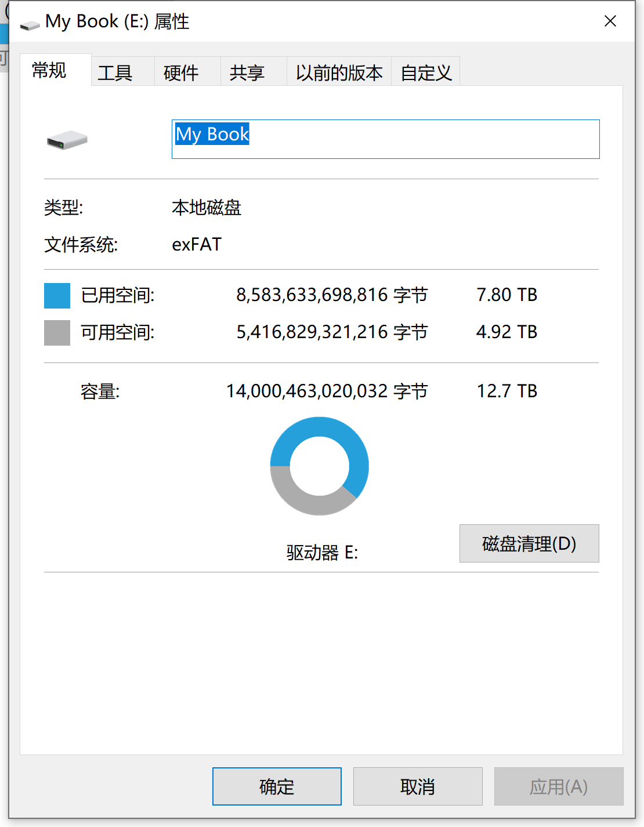Click the blue used space legend square
644x827 pixels.
click(x=56, y=296)
